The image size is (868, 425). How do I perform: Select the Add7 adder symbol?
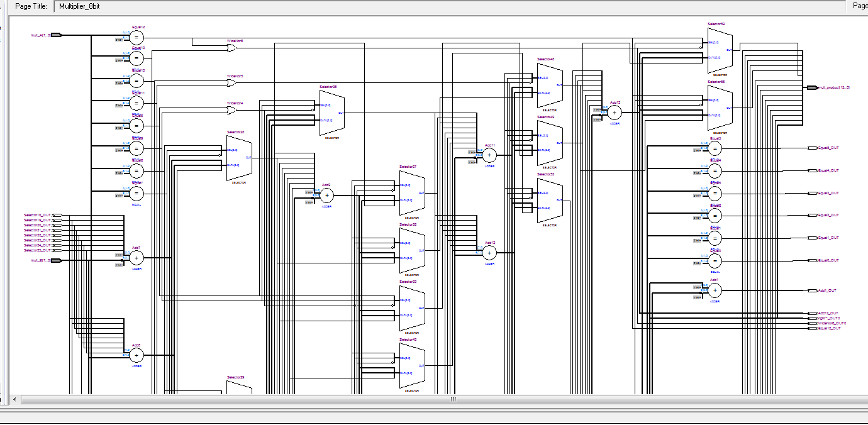[136, 258]
